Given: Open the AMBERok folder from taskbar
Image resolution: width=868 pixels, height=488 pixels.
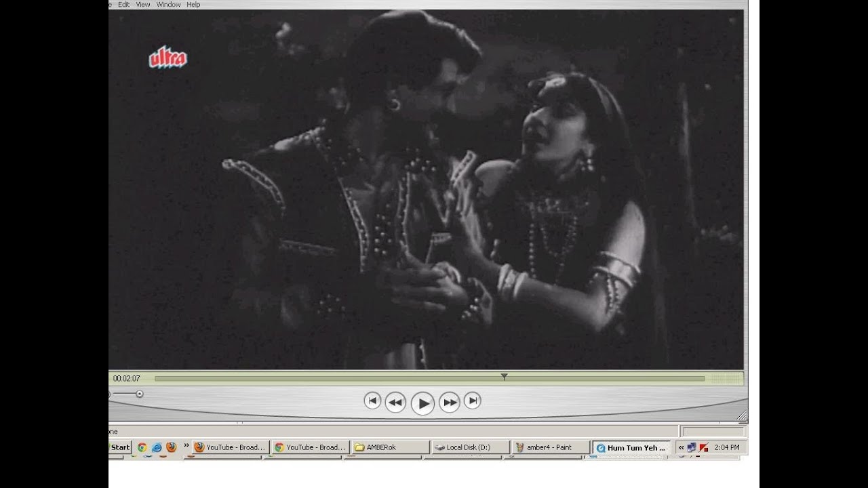Looking at the screenshot, I should (391, 447).
